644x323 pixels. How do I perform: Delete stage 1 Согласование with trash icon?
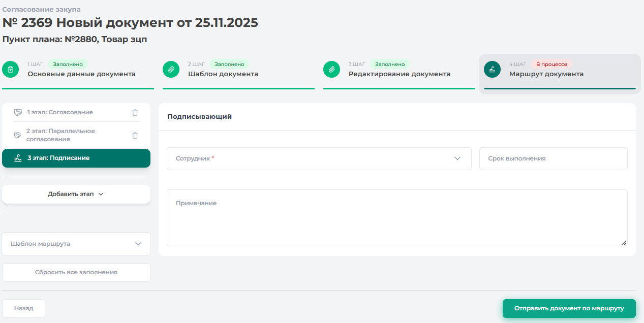click(135, 113)
